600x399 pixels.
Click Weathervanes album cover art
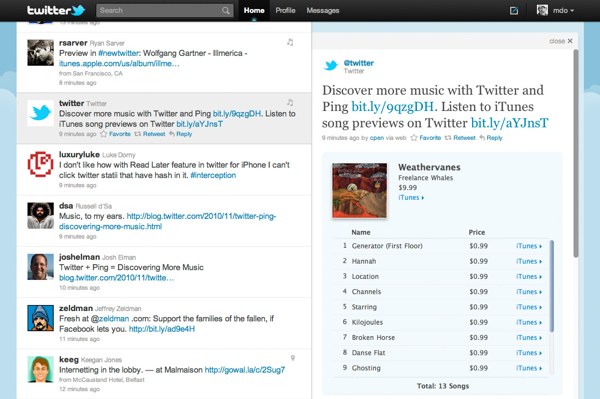pos(359,191)
